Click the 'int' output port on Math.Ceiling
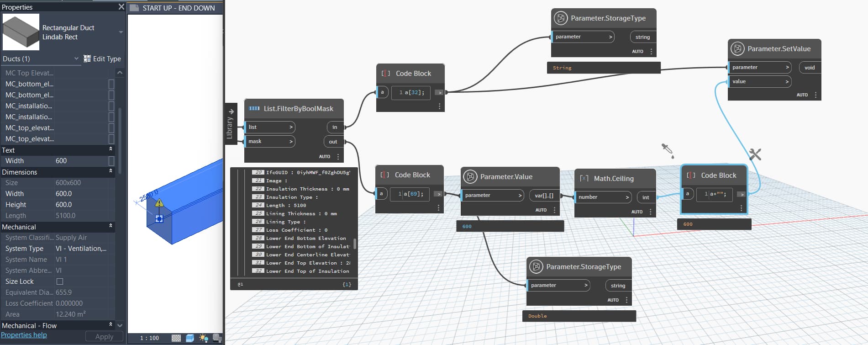 tap(646, 197)
